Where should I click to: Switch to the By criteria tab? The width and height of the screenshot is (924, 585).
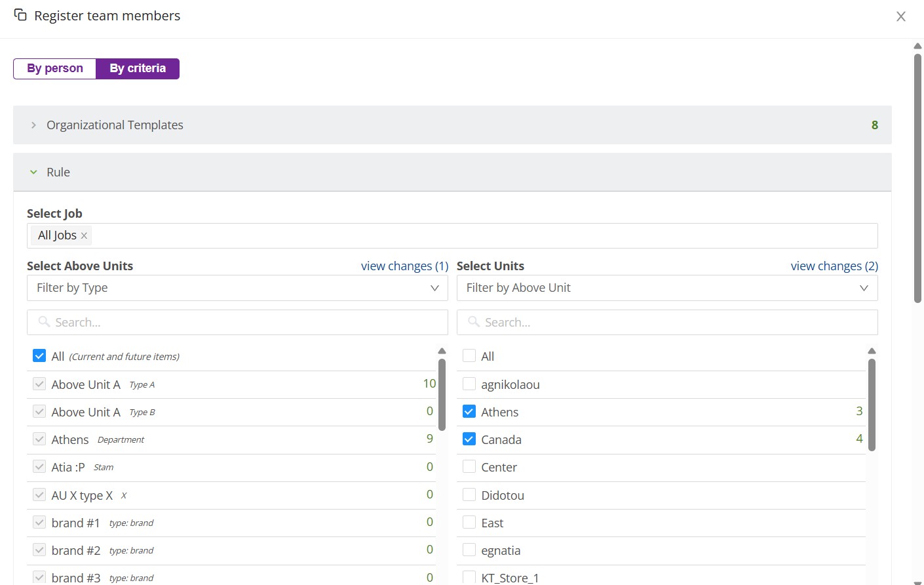(x=138, y=68)
